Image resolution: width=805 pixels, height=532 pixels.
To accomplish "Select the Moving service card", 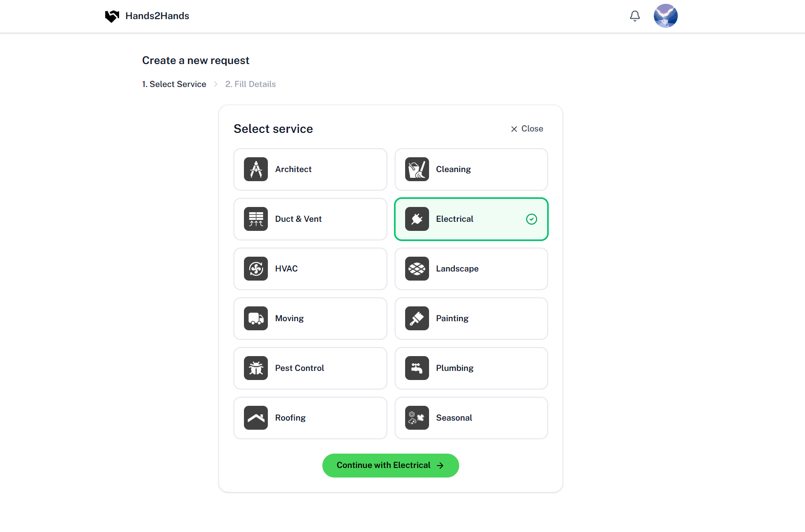I will point(310,318).
